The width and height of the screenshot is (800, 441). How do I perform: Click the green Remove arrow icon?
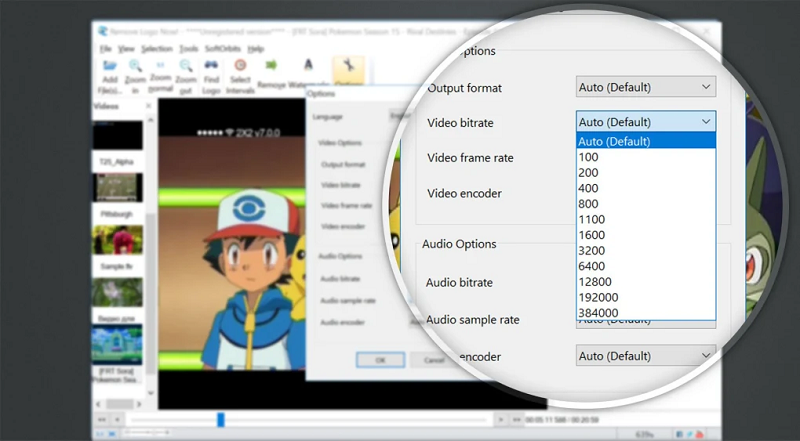[x=271, y=65]
